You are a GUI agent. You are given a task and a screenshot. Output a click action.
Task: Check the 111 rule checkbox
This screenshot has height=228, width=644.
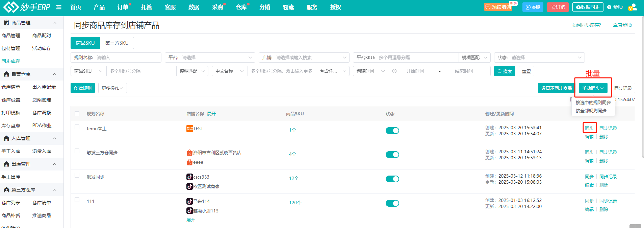[77, 200]
